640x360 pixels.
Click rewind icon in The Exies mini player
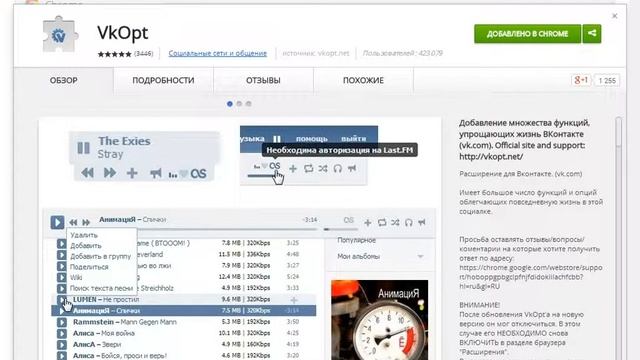(87, 173)
